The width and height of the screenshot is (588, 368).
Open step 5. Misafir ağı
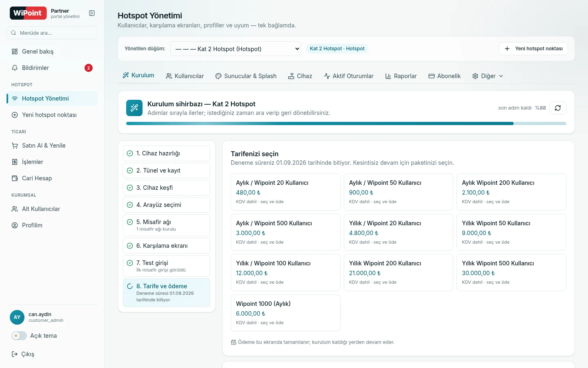(167, 225)
